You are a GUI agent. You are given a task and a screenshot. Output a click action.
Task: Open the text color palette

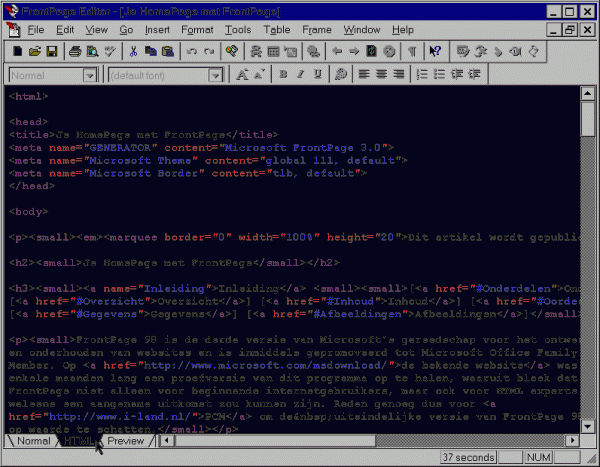341,74
